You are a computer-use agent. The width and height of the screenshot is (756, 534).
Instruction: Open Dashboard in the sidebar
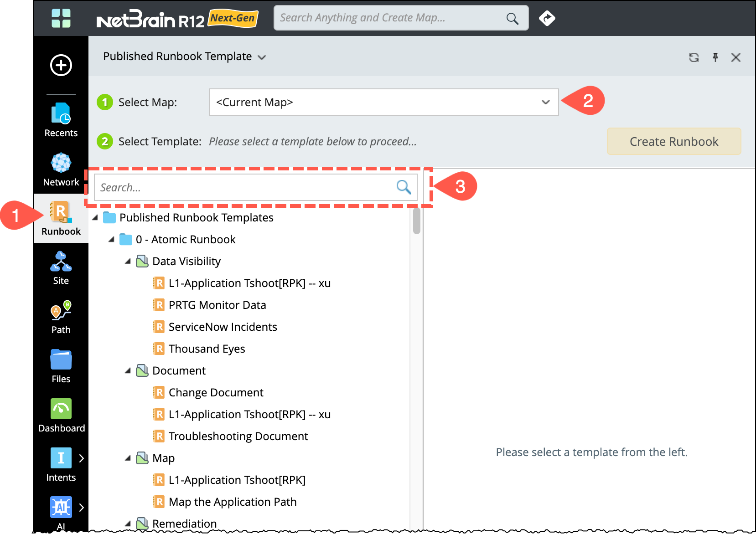coord(61,416)
